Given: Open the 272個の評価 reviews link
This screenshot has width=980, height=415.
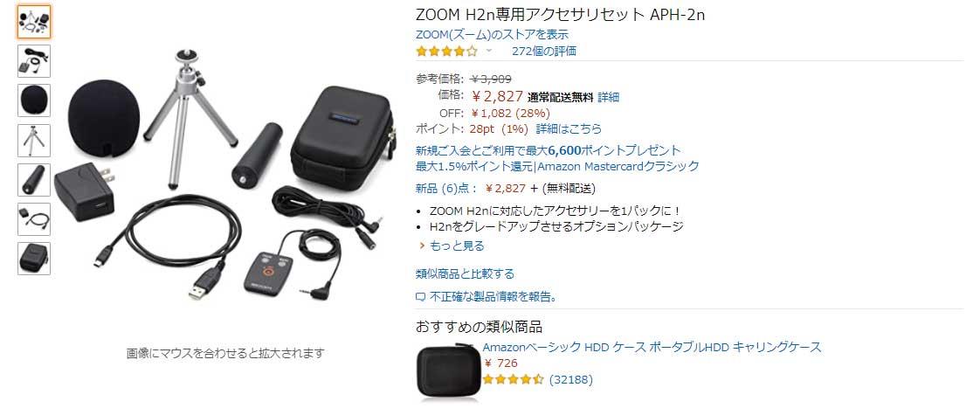Looking at the screenshot, I should point(544,52).
